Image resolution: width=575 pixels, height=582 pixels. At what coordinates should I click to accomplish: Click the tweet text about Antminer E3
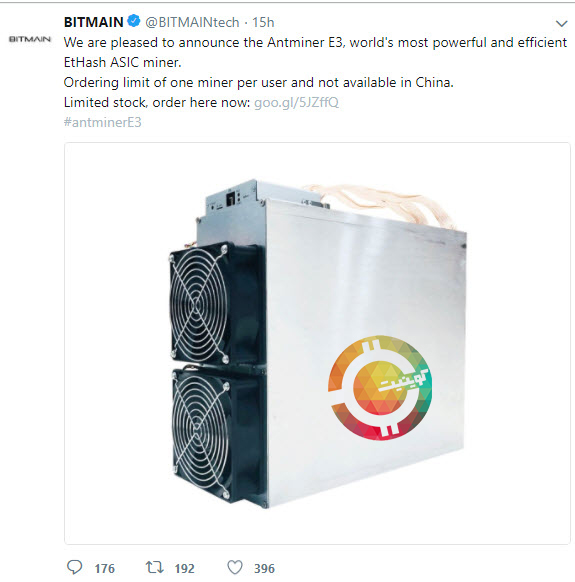pyautogui.click(x=315, y=52)
